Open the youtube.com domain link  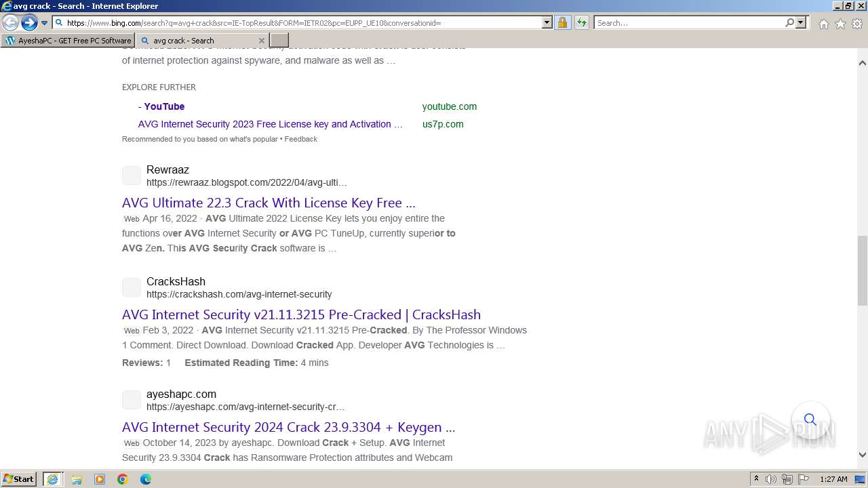pyautogui.click(x=449, y=106)
